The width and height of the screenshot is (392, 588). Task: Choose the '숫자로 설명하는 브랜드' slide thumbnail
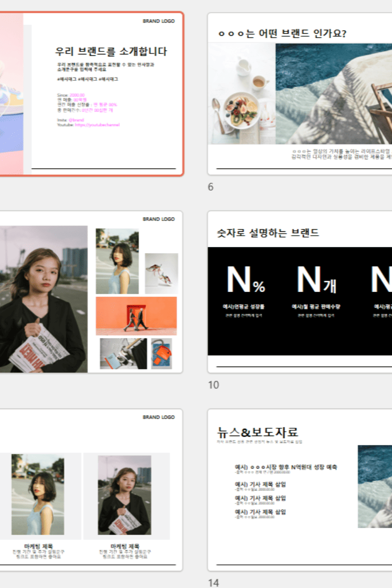300,292
